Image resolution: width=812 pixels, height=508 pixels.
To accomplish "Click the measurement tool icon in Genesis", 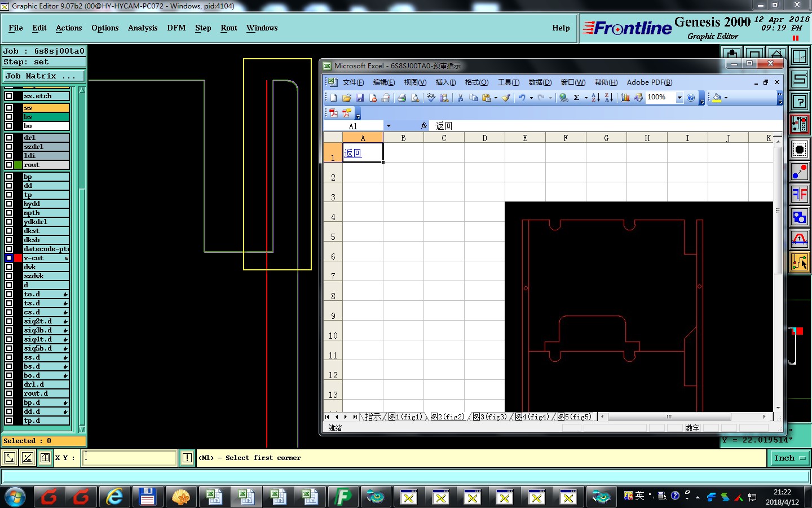I will click(x=800, y=239).
